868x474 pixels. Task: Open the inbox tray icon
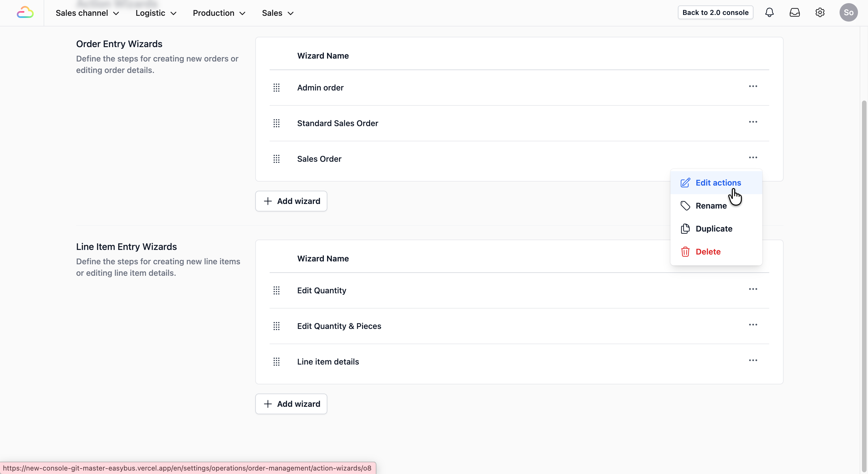pyautogui.click(x=794, y=13)
